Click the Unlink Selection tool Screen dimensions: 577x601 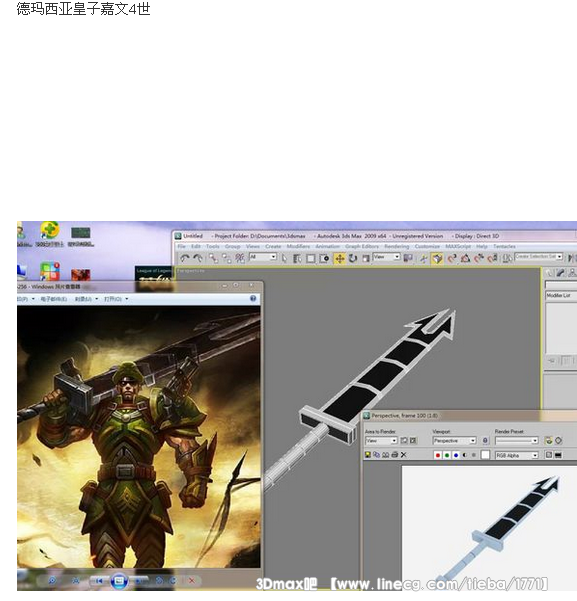(226, 259)
